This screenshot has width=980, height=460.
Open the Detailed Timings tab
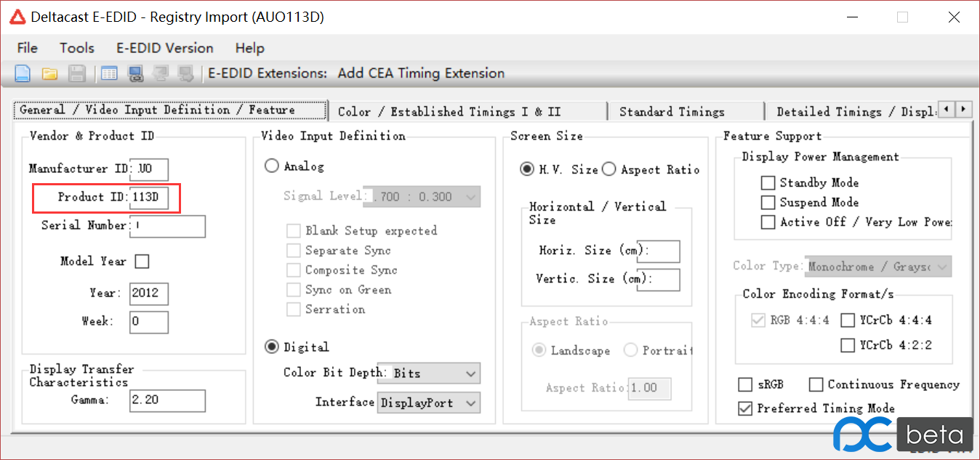pos(851,111)
